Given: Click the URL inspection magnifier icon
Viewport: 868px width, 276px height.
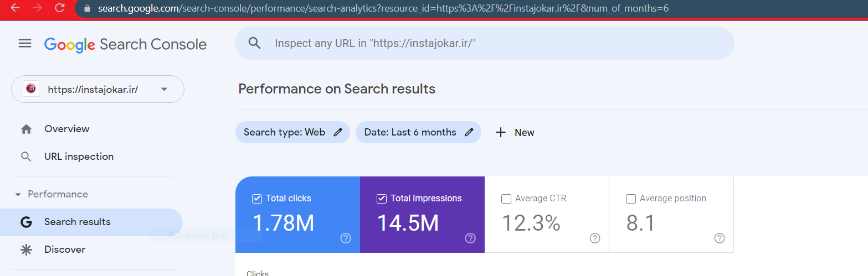Looking at the screenshot, I should tap(26, 157).
